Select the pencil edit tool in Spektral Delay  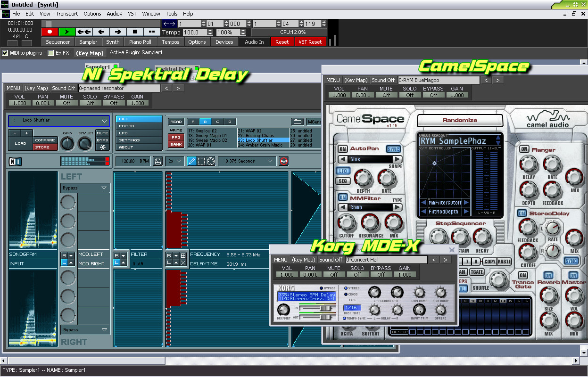pyautogui.click(x=192, y=161)
